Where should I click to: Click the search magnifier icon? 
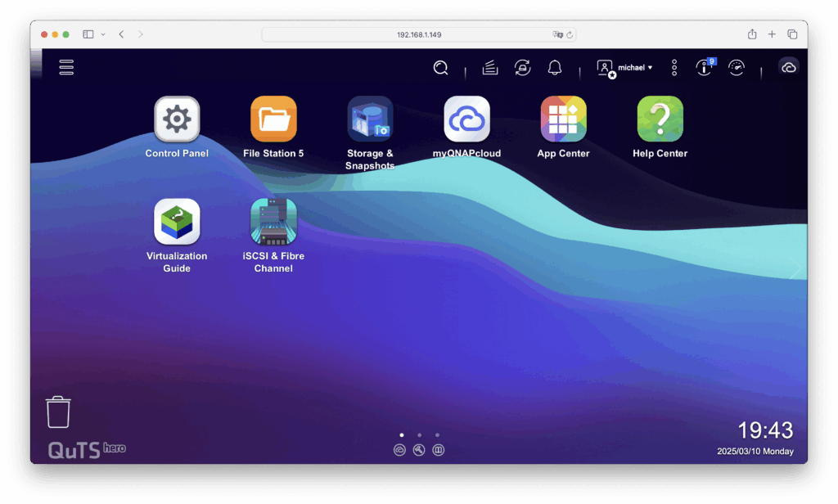point(440,68)
